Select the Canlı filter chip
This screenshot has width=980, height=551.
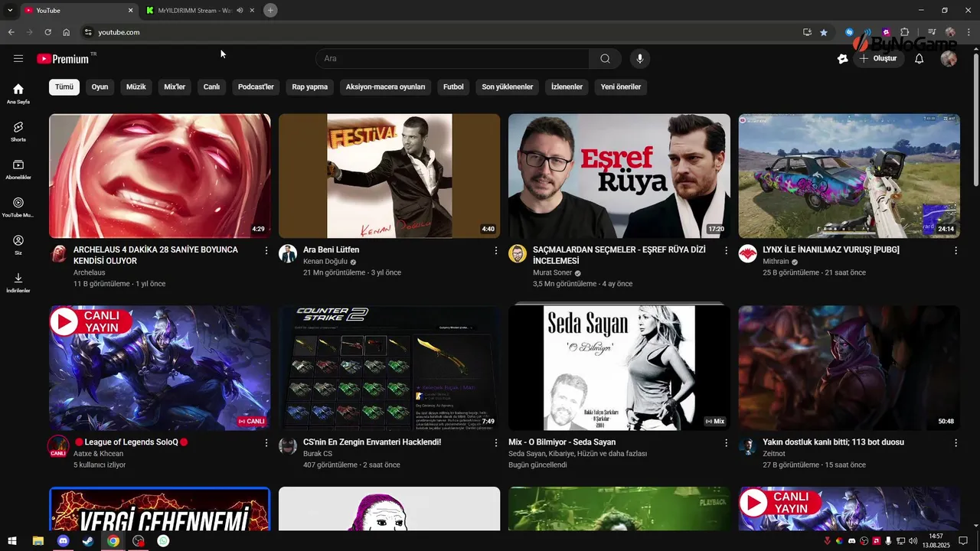[211, 86]
